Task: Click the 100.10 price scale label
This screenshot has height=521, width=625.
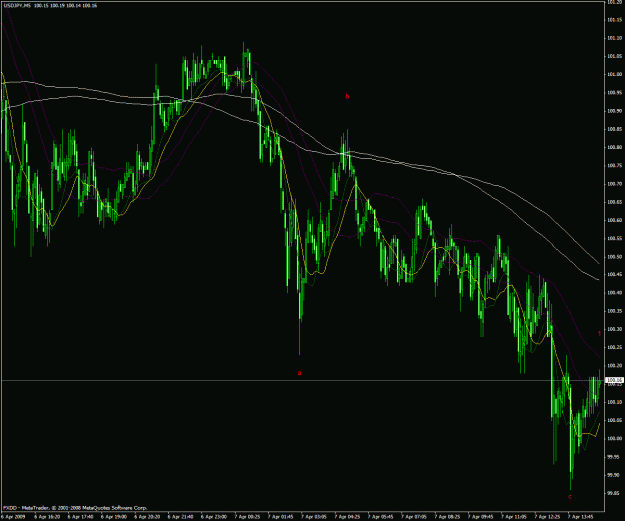Action: [614, 402]
